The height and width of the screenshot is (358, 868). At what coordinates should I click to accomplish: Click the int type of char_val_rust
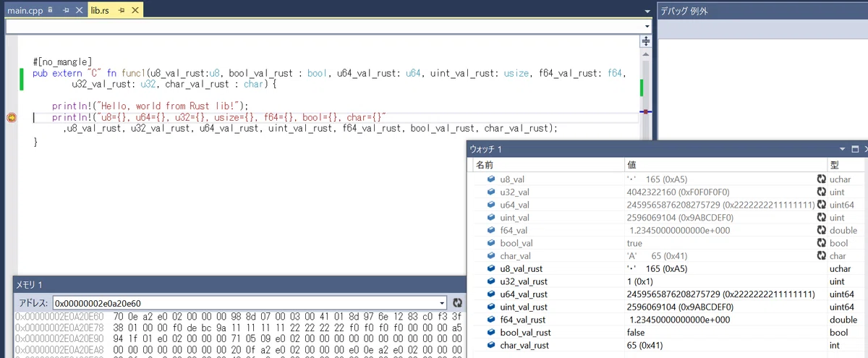[x=834, y=345]
